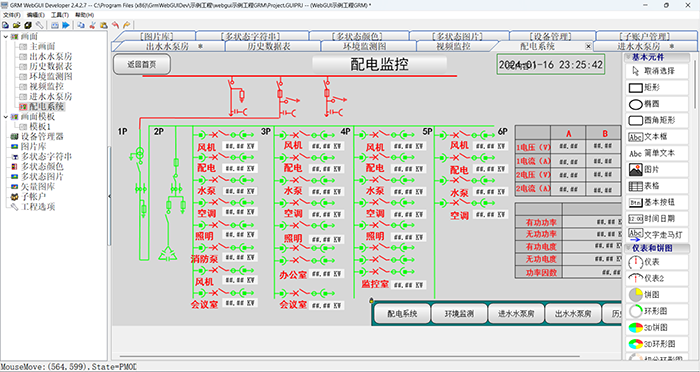Open 设备管理器 in the project tree
Image resolution: width=700 pixels, height=372 pixels.
pyautogui.click(x=42, y=136)
